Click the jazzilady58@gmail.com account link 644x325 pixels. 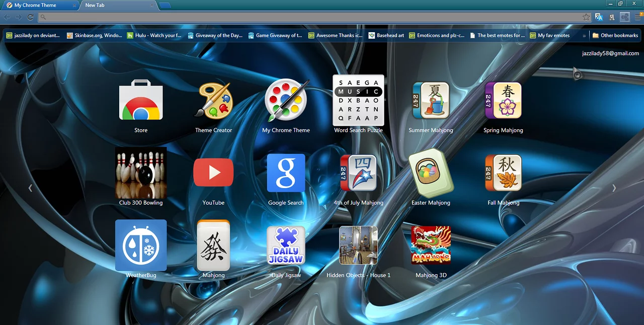pyautogui.click(x=610, y=53)
